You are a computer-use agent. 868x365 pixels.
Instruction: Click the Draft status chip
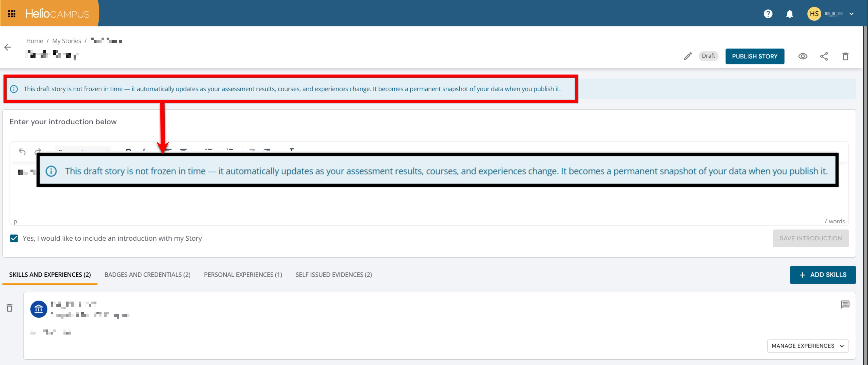click(x=708, y=56)
